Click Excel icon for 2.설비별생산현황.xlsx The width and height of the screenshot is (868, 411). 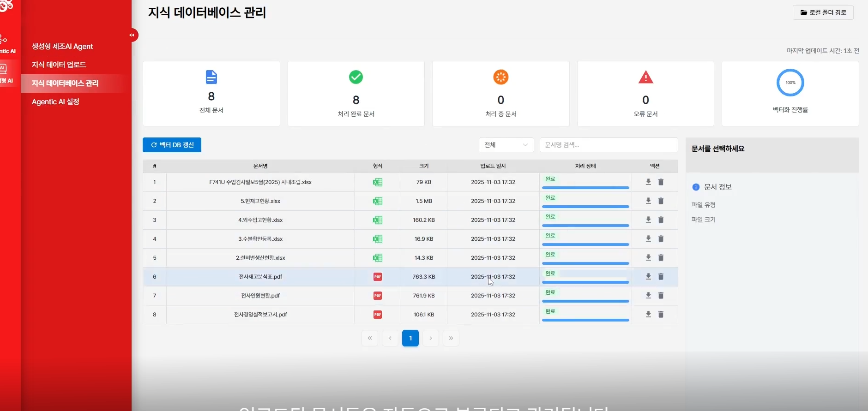point(378,258)
